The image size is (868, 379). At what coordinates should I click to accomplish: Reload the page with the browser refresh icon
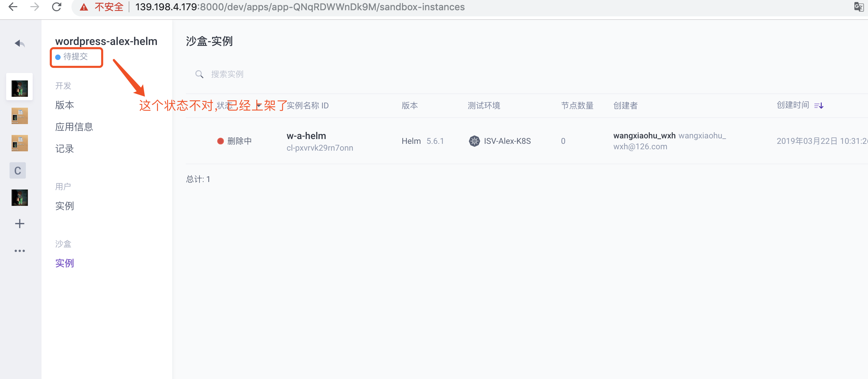pos(57,6)
